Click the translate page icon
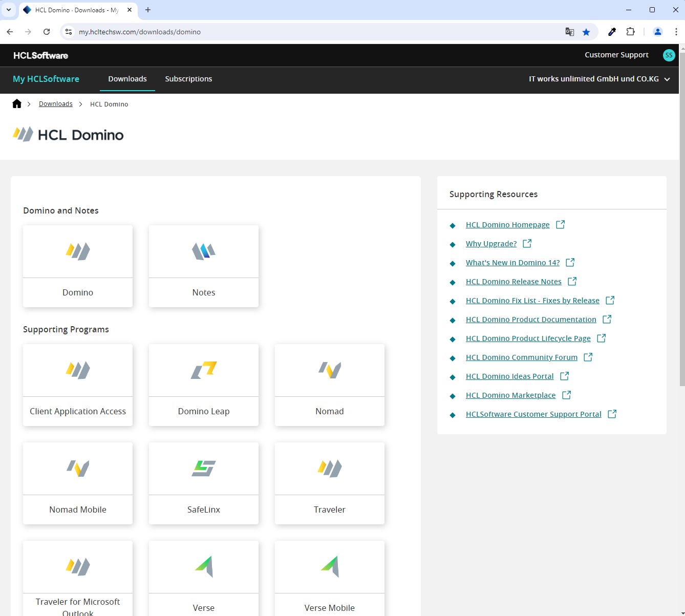The image size is (685, 616). click(569, 32)
